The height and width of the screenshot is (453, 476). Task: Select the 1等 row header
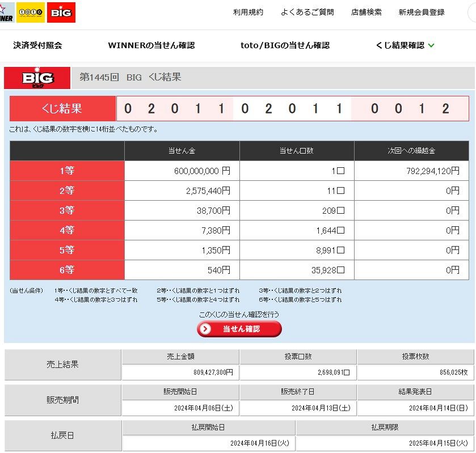pyautogui.click(x=67, y=171)
